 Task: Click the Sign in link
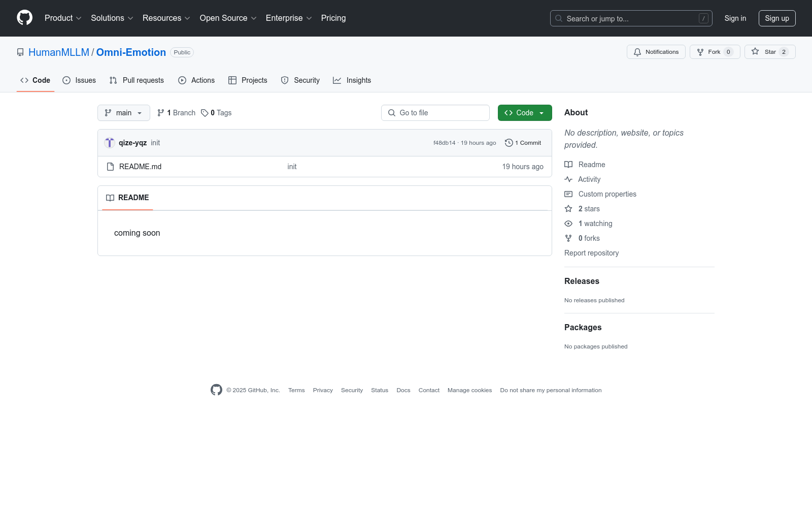tap(735, 18)
